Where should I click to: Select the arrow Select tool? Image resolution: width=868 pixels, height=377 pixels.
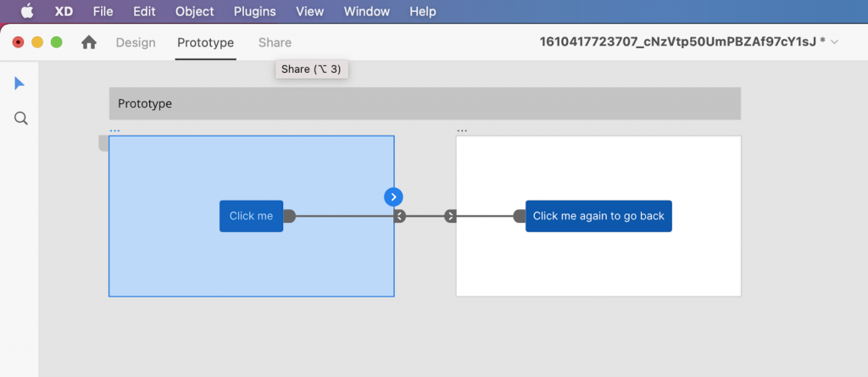pos(19,84)
